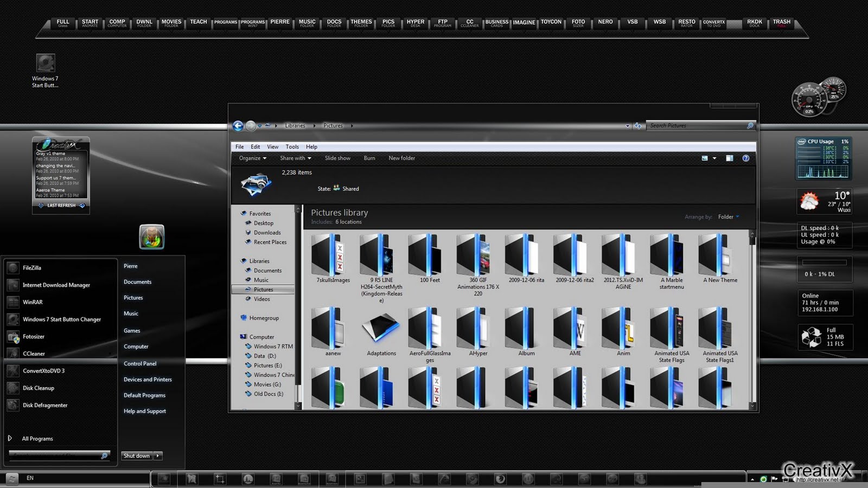868x488 pixels.
Task: Open Control Panel from Start menu
Action: coord(140,364)
